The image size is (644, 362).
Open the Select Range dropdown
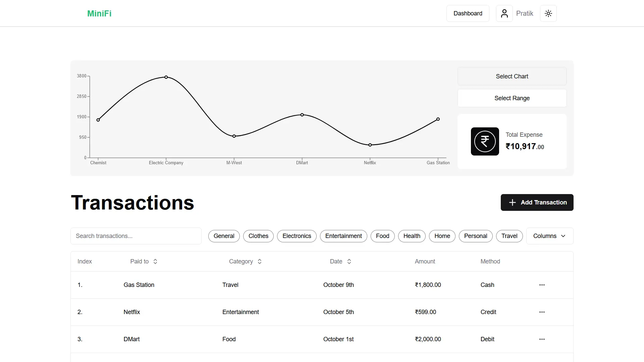(x=512, y=98)
